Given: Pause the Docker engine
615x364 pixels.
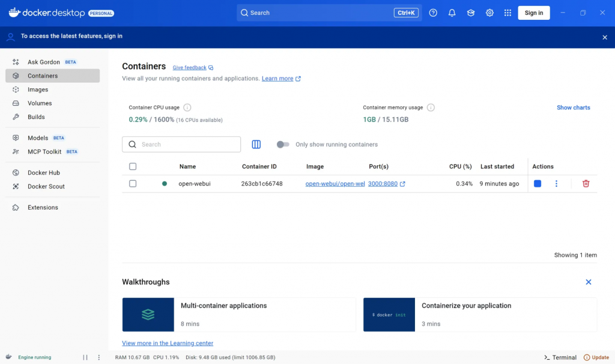Looking at the screenshot, I should (85, 357).
